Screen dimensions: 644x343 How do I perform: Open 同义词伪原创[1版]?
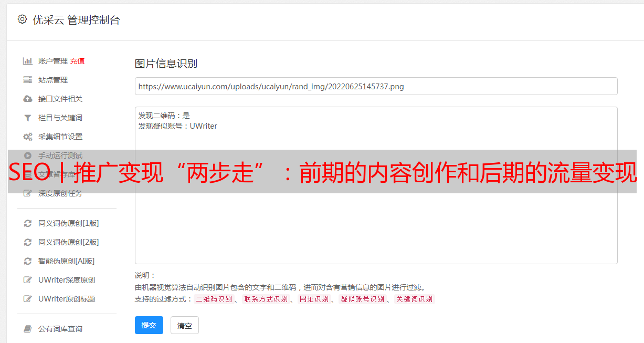[69, 223]
